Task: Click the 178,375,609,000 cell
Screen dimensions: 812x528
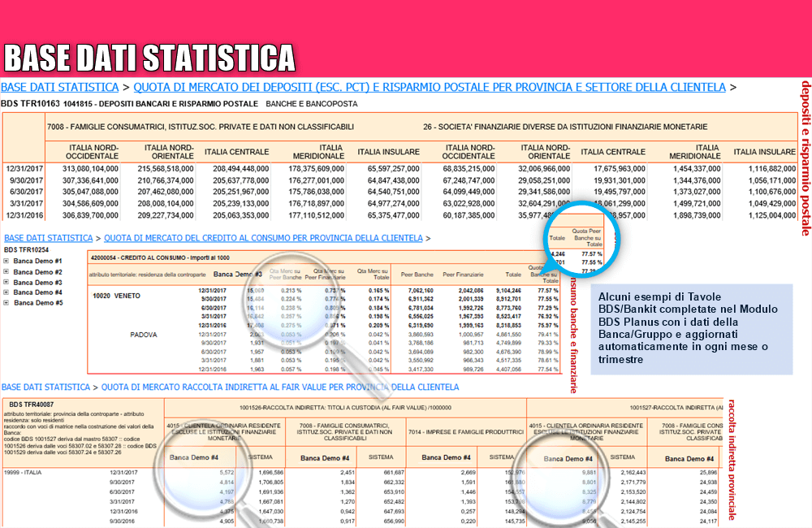Action: point(316,168)
